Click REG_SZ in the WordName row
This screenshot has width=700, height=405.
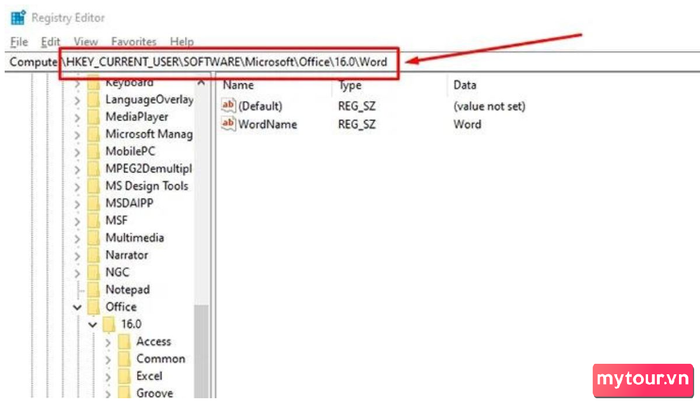click(357, 124)
